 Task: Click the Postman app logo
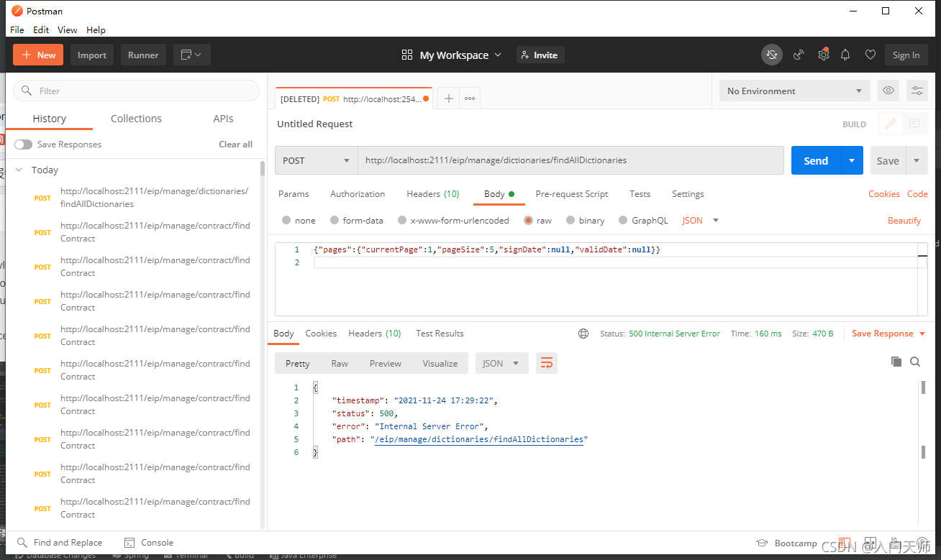[x=17, y=11]
